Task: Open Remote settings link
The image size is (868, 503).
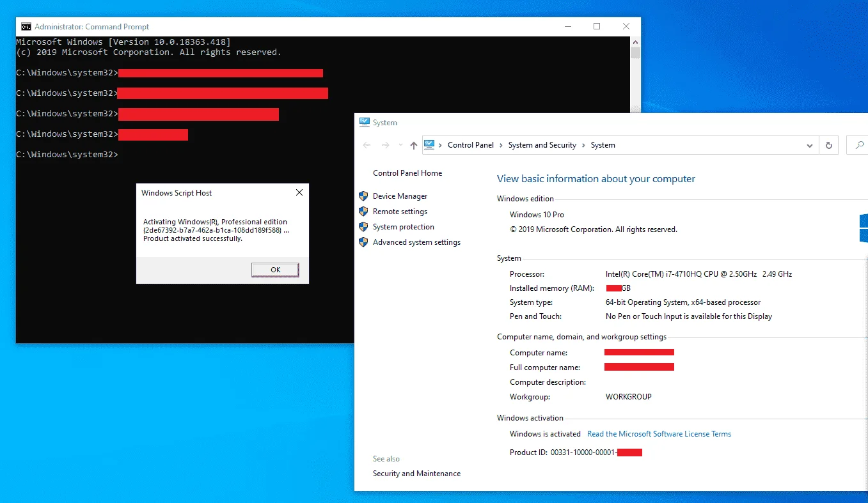Action: (x=400, y=212)
